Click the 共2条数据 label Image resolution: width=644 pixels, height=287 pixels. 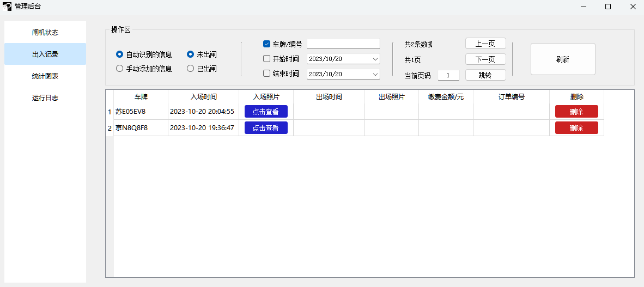(418, 44)
